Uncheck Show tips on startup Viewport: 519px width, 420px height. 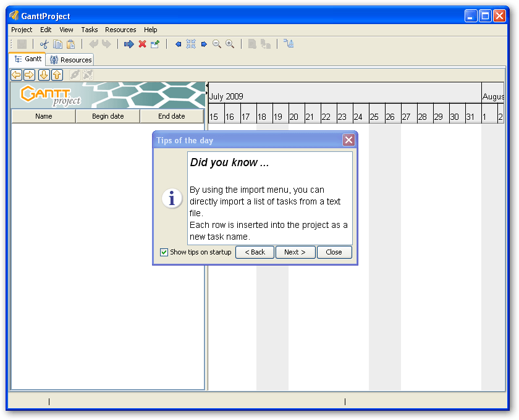(164, 252)
